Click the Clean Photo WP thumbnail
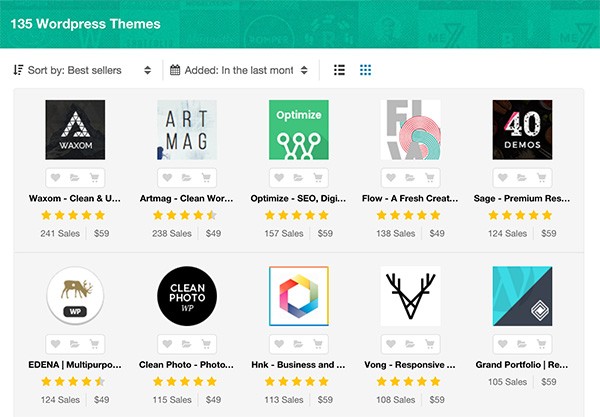 tap(187, 296)
